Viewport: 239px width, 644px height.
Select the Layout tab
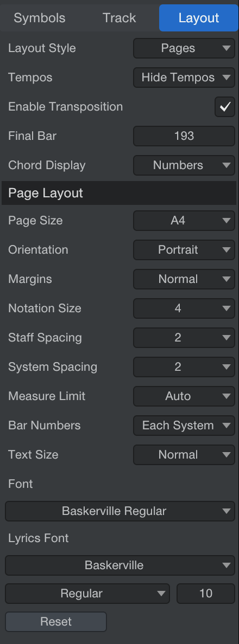(199, 18)
